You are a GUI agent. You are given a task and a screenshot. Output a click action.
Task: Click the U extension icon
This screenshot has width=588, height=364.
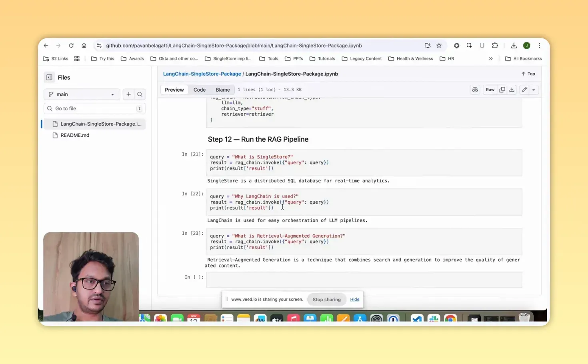[482, 46]
